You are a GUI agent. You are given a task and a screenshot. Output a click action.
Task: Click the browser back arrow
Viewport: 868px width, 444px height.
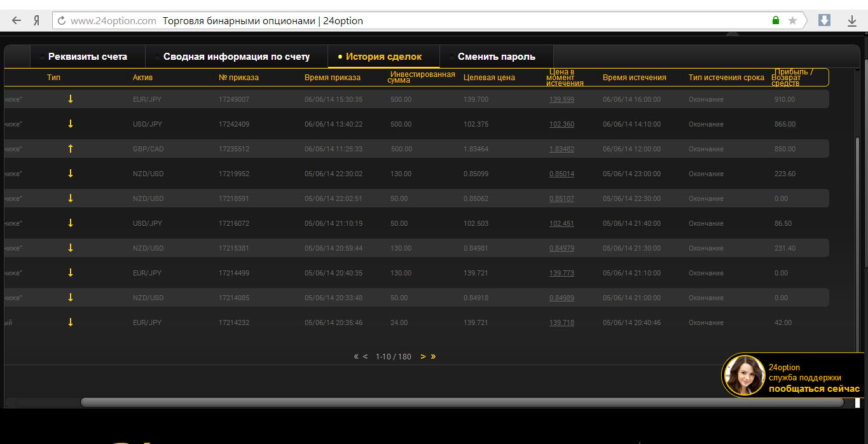[x=16, y=21]
